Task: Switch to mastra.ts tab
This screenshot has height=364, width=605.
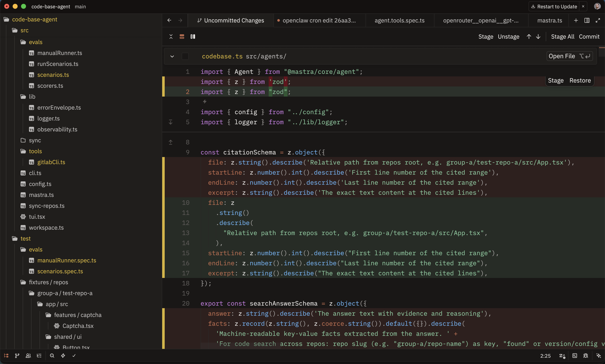Action: [x=550, y=20]
